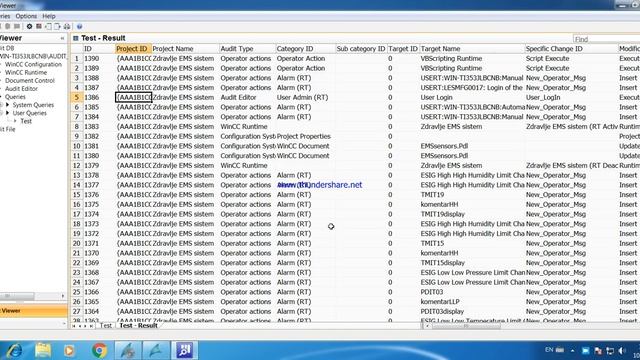Click ID cell 1390

(x=99, y=59)
